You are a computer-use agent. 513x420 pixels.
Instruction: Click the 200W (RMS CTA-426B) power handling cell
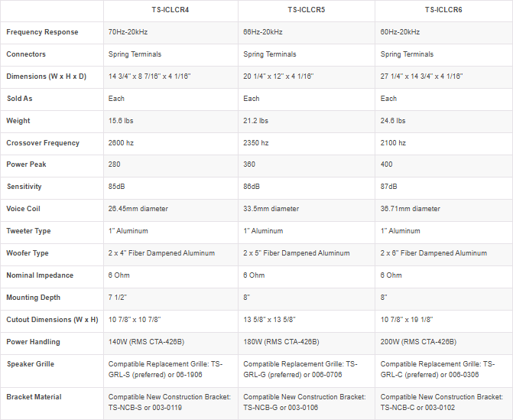(x=418, y=342)
